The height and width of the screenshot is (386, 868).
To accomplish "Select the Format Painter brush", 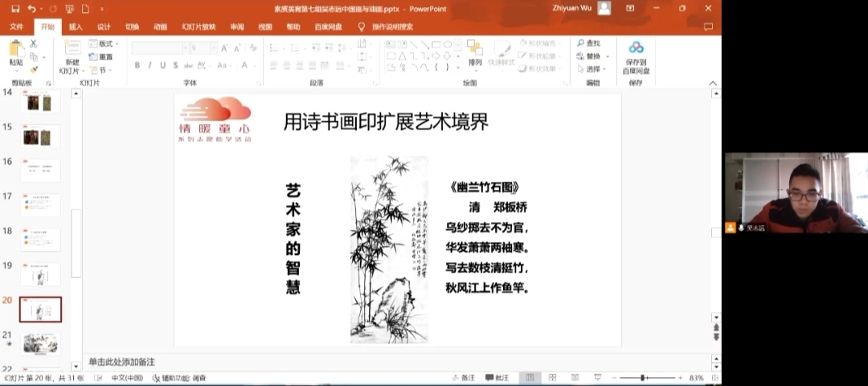I will click(34, 70).
